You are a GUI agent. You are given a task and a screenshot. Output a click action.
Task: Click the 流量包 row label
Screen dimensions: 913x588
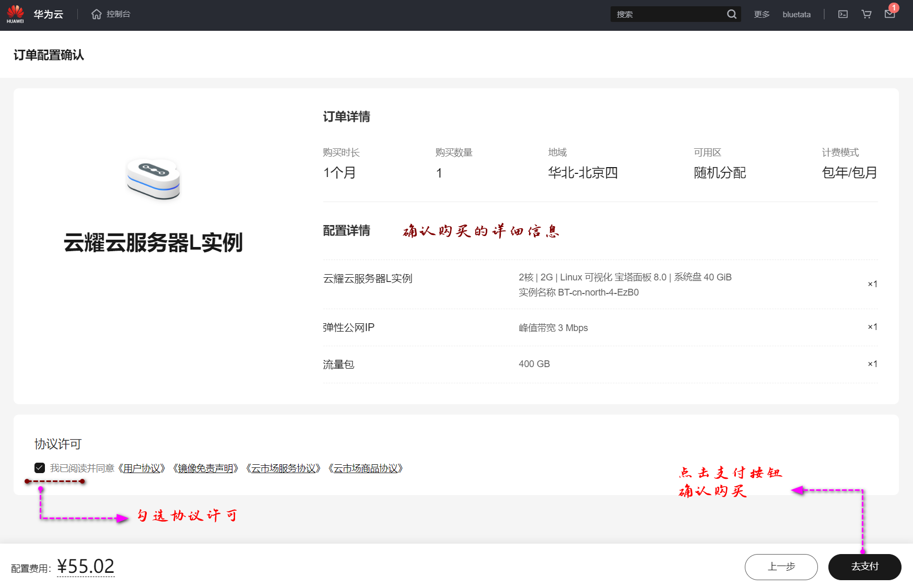point(338,364)
